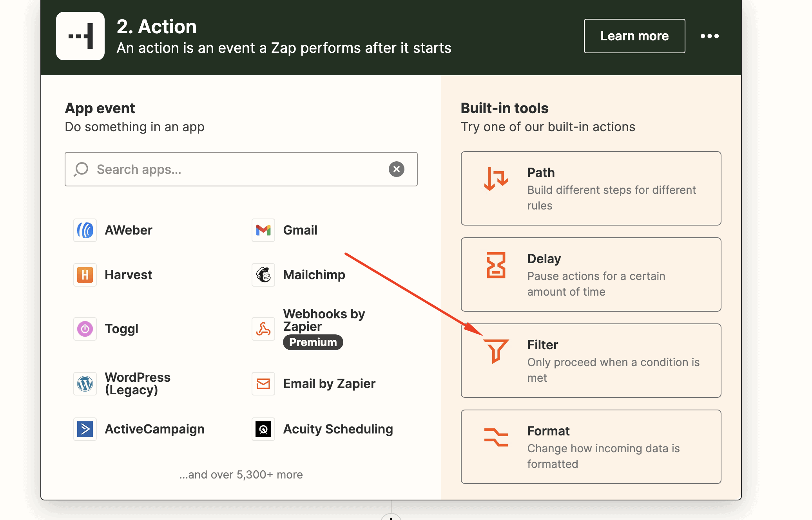Choose the Mailchimp app icon
This screenshot has height=520, width=812.
click(263, 275)
